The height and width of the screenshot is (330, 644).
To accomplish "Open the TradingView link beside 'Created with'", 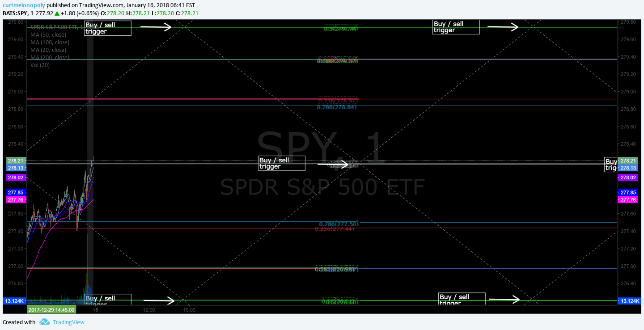I will 68,322.
